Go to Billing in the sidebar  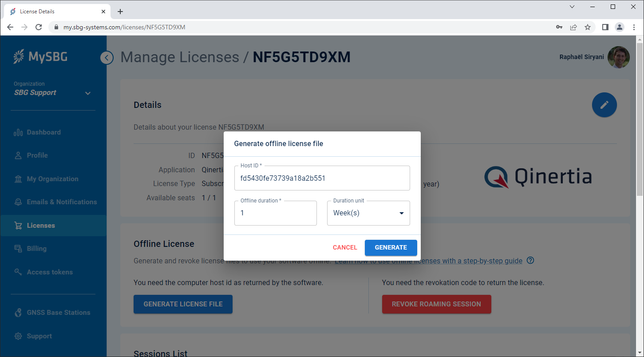pos(36,249)
